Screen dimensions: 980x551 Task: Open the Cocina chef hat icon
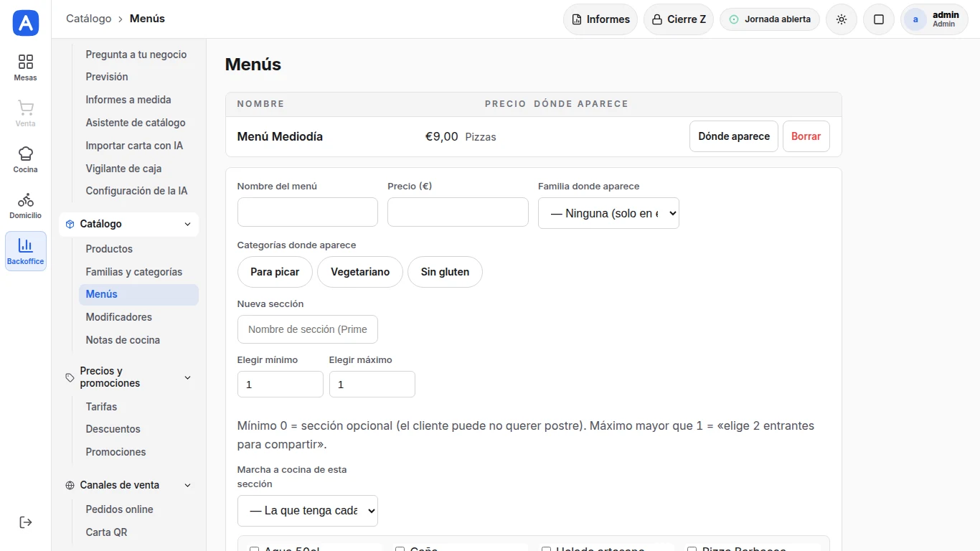click(26, 159)
